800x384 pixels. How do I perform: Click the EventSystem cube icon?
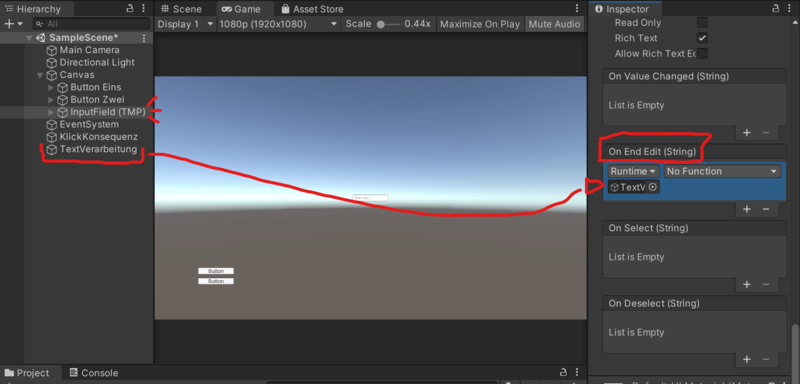[x=52, y=125]
